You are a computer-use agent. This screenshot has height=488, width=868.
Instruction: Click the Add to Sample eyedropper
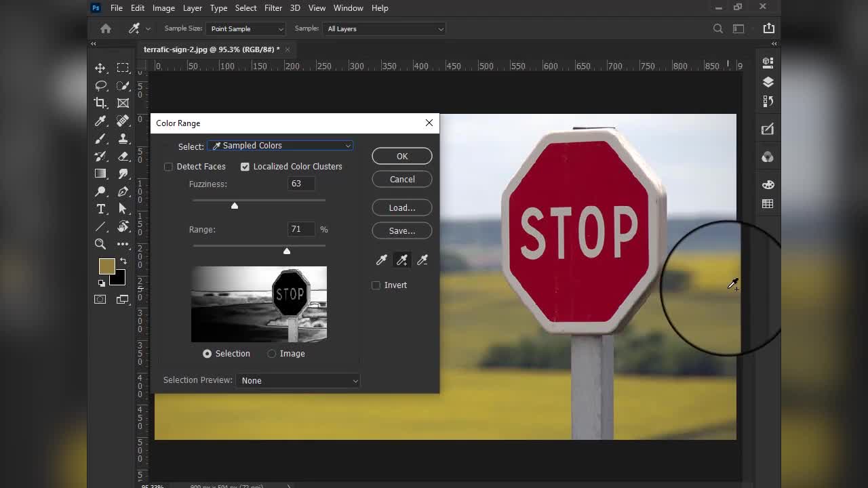tap(402, 260)
